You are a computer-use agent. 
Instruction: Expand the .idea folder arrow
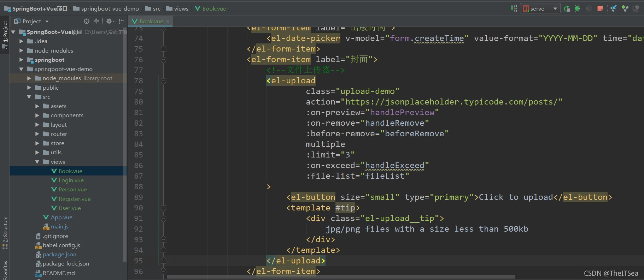tap(21, 41)
